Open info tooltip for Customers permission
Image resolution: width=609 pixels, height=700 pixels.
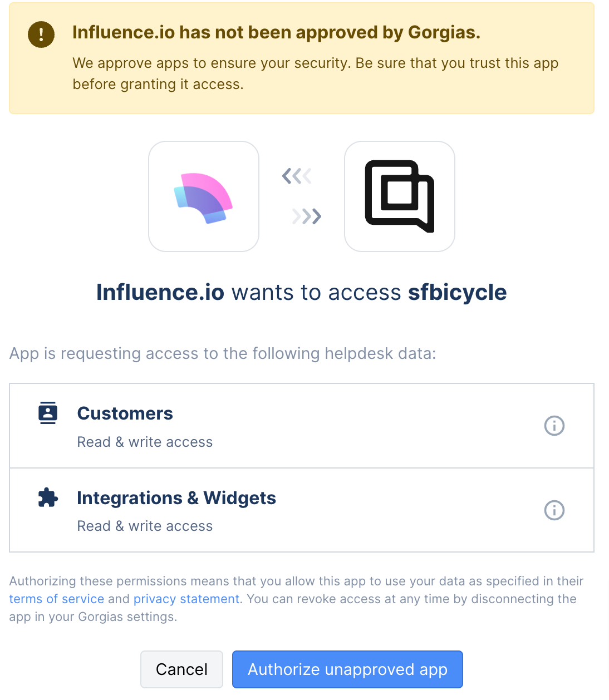[x=554, y=426]
